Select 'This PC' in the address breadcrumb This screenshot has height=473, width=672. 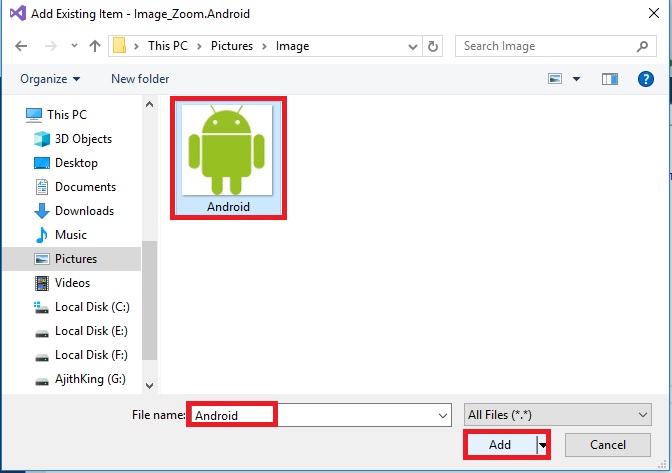[x=168, y=46]
